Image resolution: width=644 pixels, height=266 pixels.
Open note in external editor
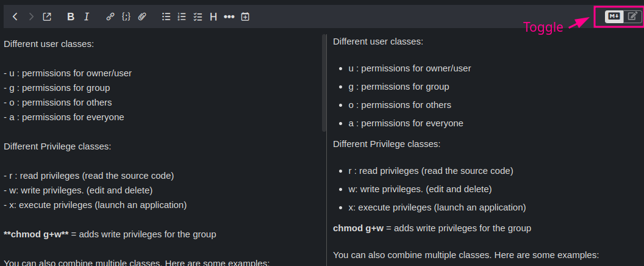click(47, 17)
